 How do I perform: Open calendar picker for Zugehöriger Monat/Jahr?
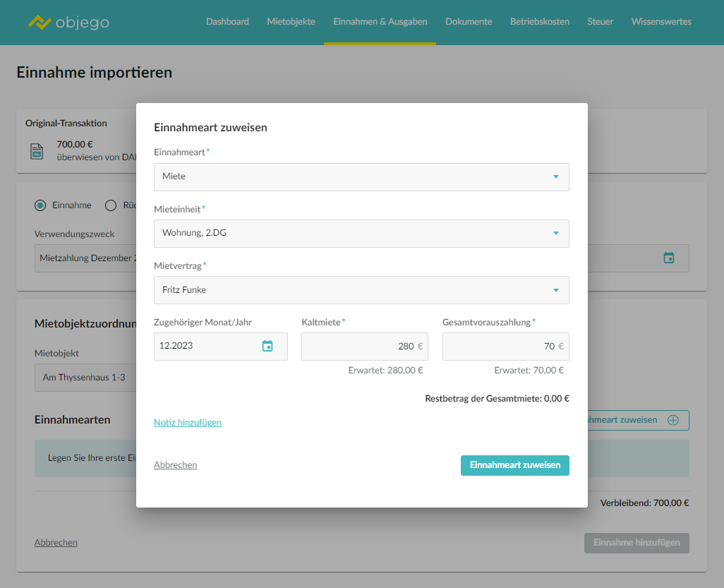click(x=267, y=346)
